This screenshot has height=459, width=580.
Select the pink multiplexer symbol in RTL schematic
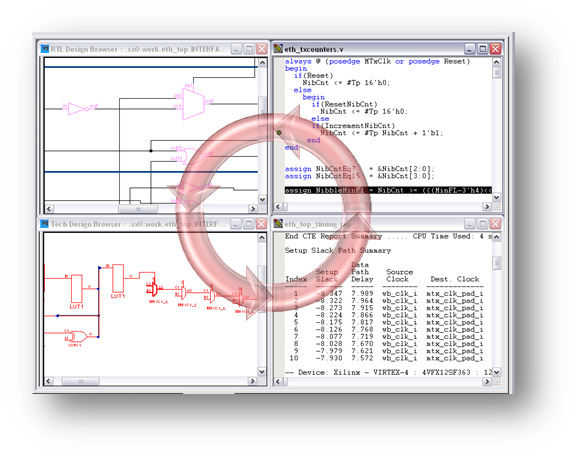click(x=193, y=104)
